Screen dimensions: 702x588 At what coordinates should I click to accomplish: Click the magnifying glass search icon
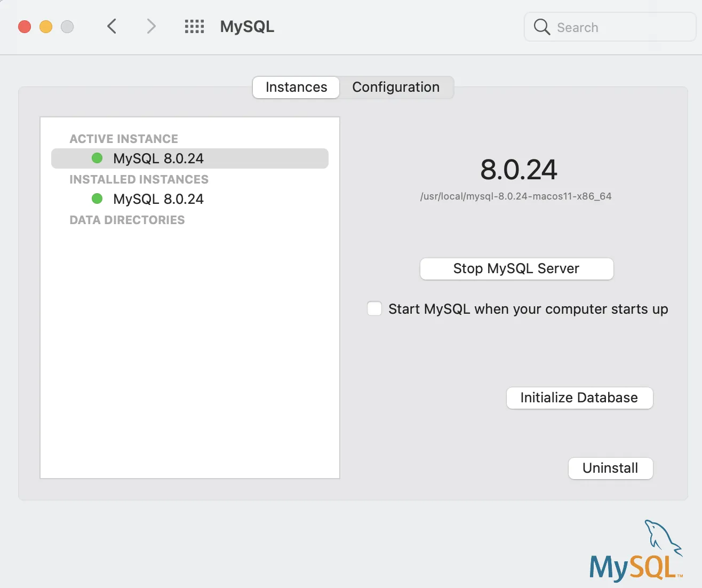[541, 27]
